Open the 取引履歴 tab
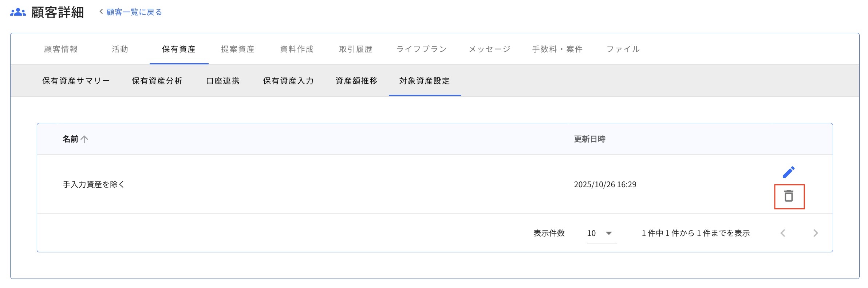 (356, 49)
